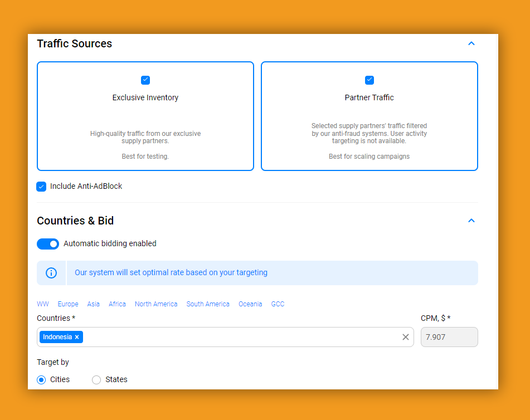Click the GCC region link
This screenshot has height=420, width=530.
(x=278, y=304)
